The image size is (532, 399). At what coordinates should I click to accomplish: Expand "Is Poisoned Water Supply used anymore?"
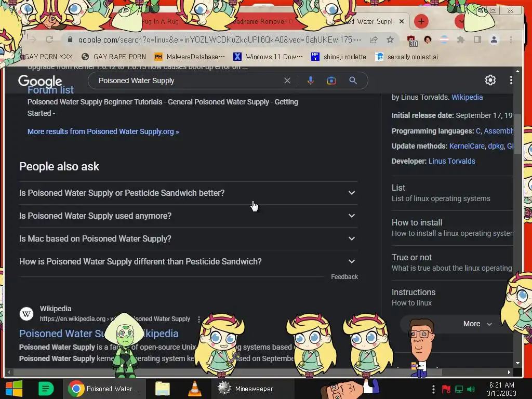click(188, 216)
